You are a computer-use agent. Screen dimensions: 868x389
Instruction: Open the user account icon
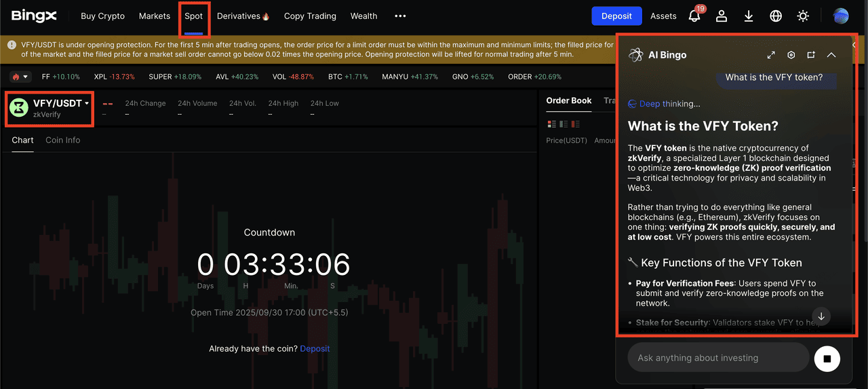tap(722, 16)
